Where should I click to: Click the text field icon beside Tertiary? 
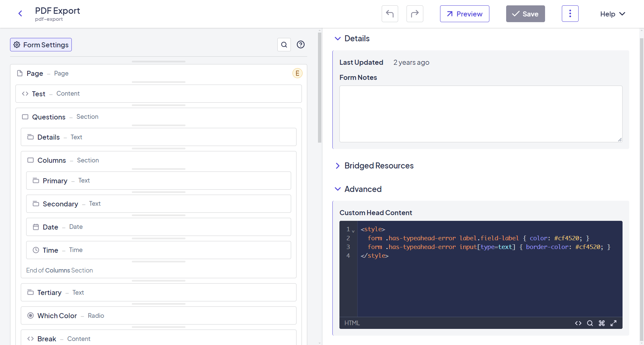coord(31,292)
